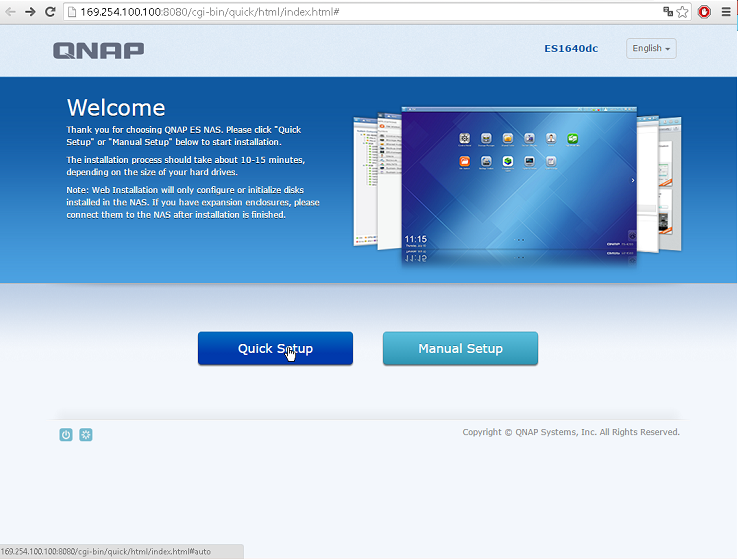Screen dimensions: 738x559
Task: Click the browser forward arrow
Action: pyautogui.click(x=30, y=12)
